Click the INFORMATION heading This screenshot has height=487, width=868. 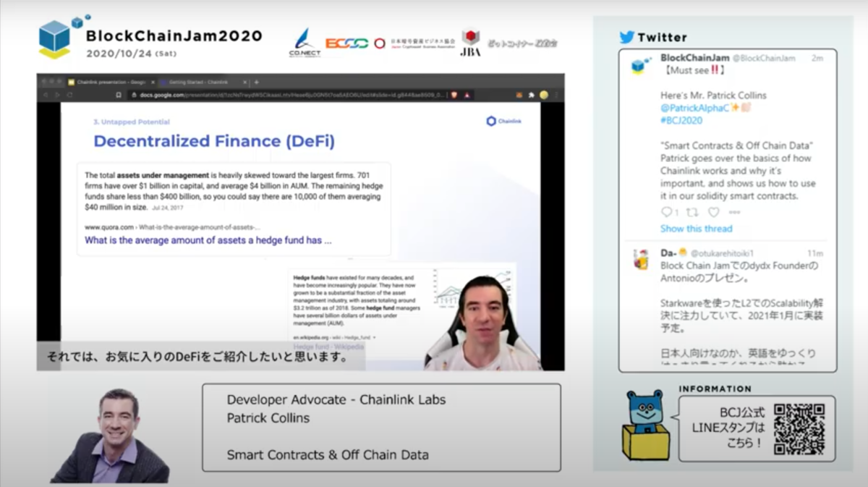(715, 389)
